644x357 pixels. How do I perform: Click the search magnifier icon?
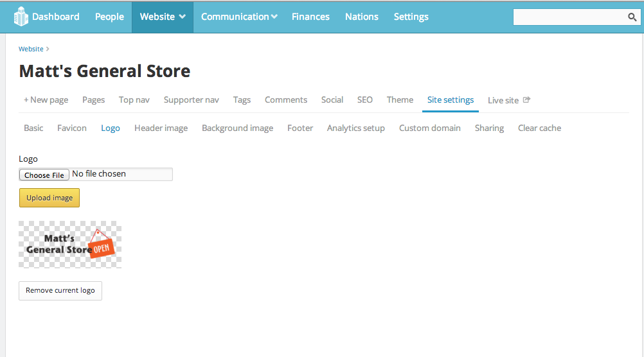click(632, 17)
